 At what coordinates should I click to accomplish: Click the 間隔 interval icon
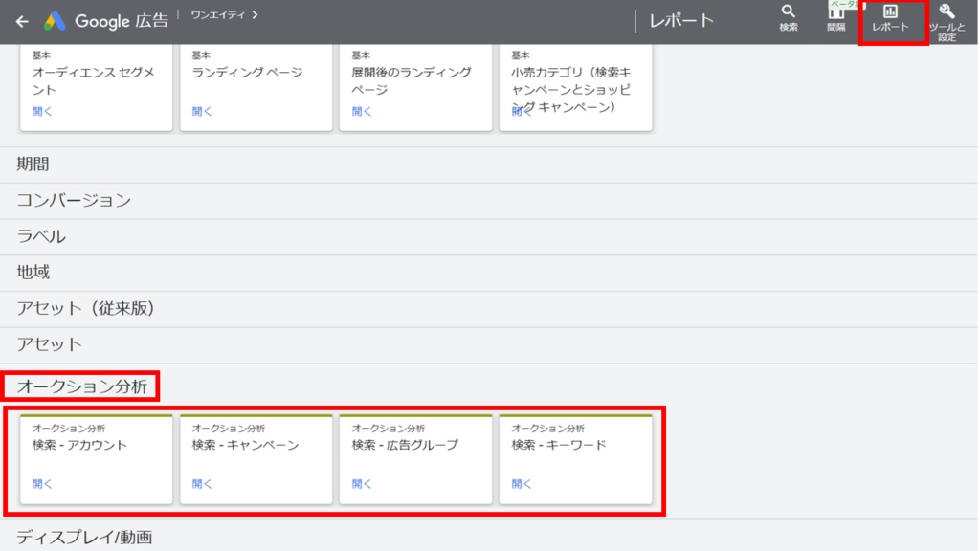tap(835, 19)
